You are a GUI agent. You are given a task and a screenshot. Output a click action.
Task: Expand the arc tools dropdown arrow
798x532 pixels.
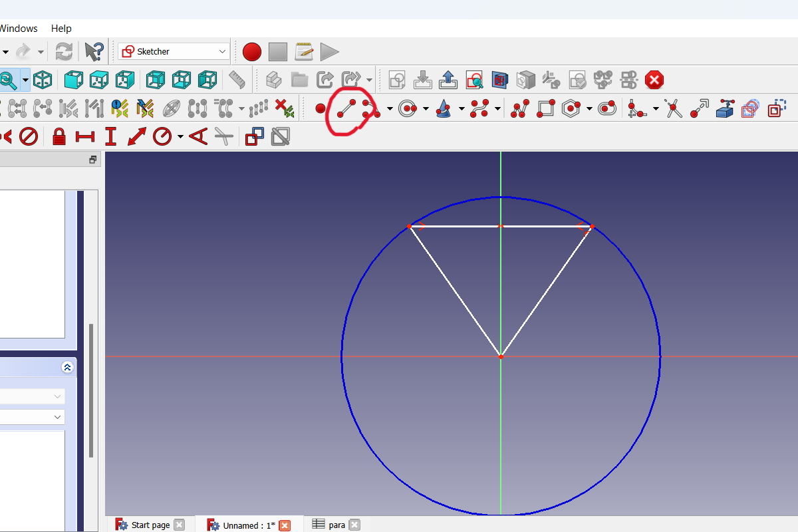390,109
